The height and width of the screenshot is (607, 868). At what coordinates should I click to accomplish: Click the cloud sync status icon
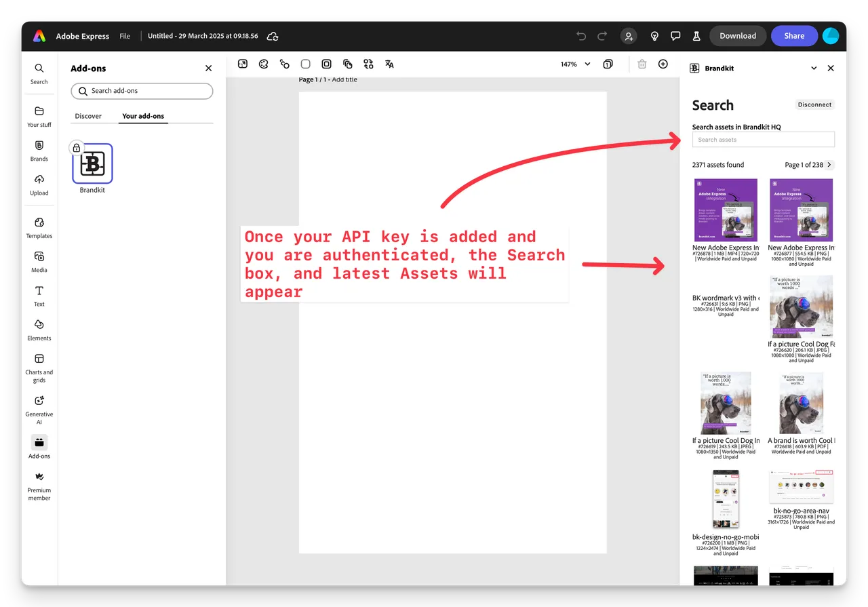(x=273, y=36)
